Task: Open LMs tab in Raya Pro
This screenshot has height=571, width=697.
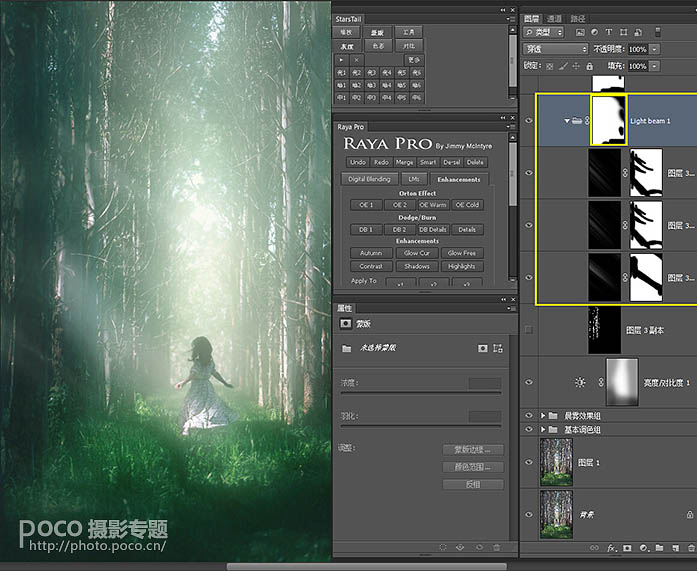Action: (414, 179)
